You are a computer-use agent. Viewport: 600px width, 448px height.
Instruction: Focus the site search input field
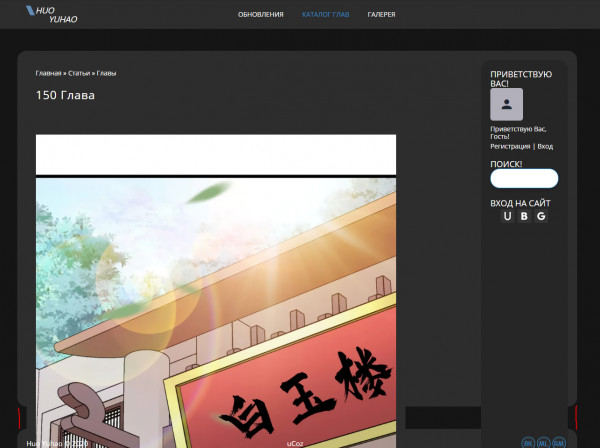524,178
